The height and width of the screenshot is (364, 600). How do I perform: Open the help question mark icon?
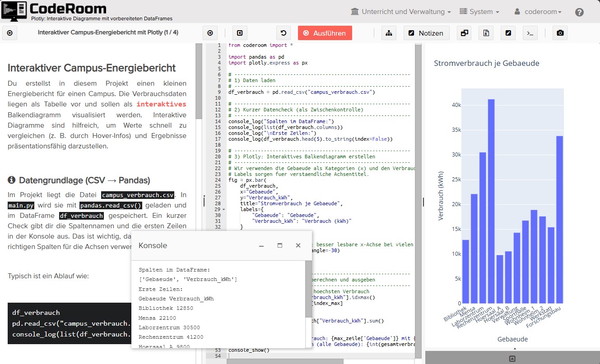[580, 12]
